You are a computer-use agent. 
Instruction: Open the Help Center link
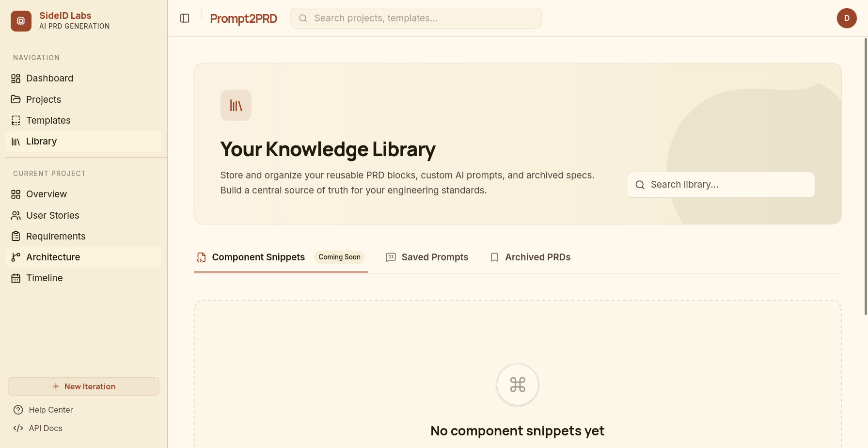[x=51, y=410]
